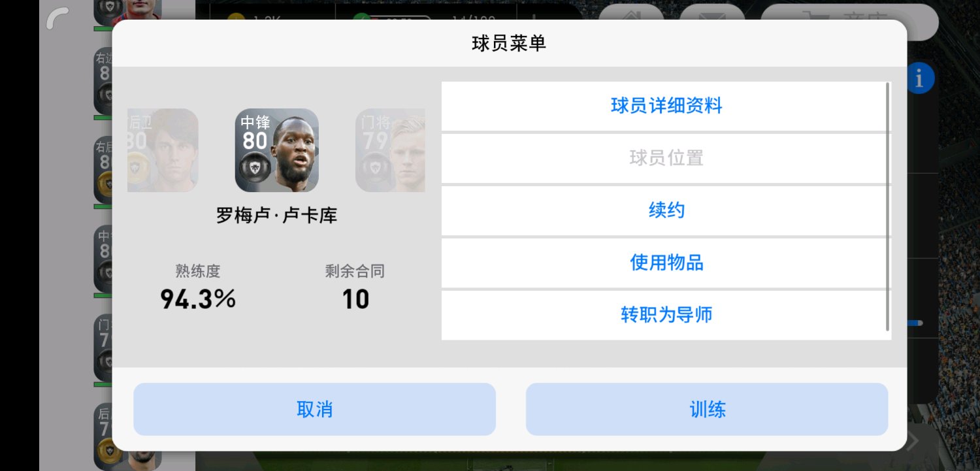
Task: Tap the 右后卫 gold-badge card in sidebar
Action: (103, 171)
